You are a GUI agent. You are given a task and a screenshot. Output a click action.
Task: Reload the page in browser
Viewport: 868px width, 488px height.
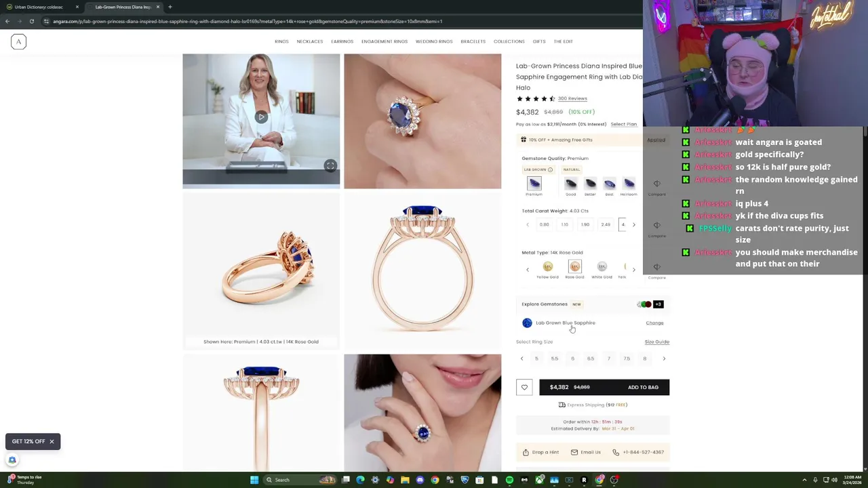(x=31, y=21)
